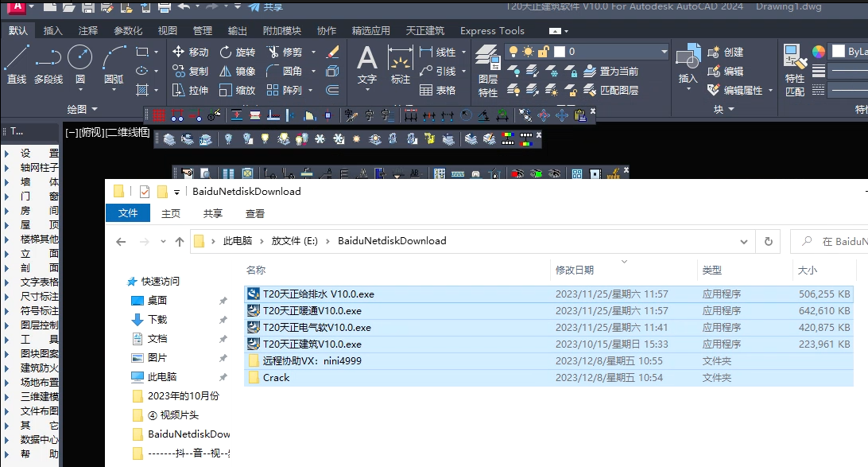Expand the Array (阵列) dropdown arrow
Viewport: 868px width, 467px height.
[x=311, y=90]
